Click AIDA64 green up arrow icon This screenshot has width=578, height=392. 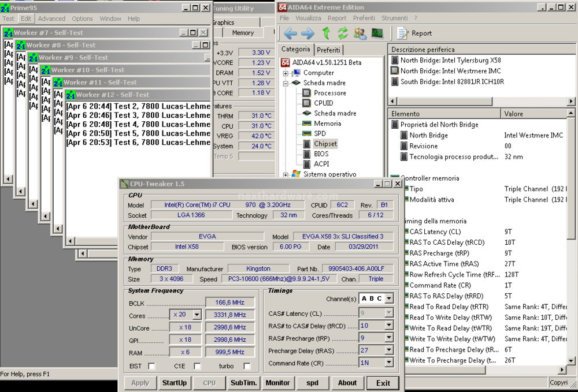pos(326,33)
